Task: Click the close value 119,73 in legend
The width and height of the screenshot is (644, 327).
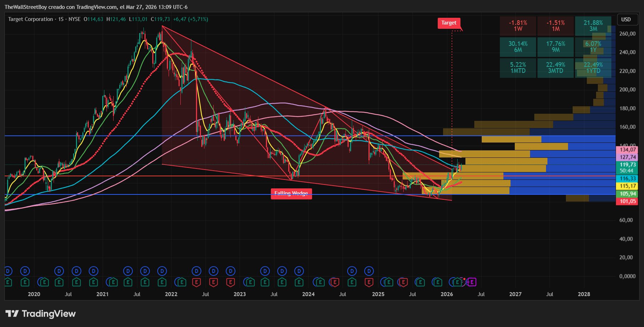Action: point(160,19)
